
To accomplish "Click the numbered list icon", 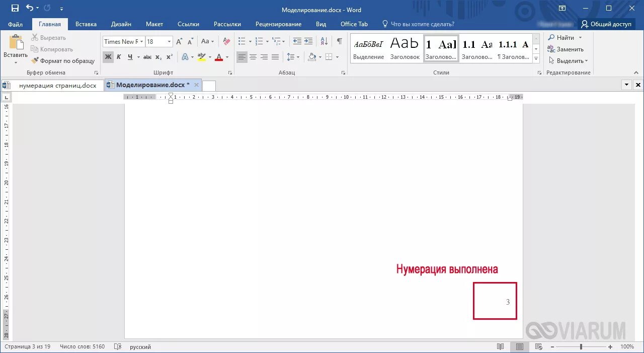I will click(x=259, y=42).
